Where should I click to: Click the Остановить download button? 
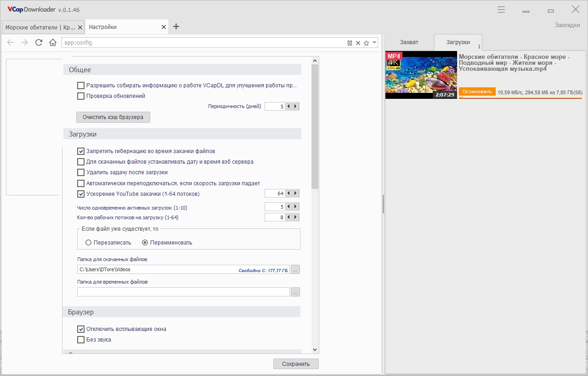477,91
